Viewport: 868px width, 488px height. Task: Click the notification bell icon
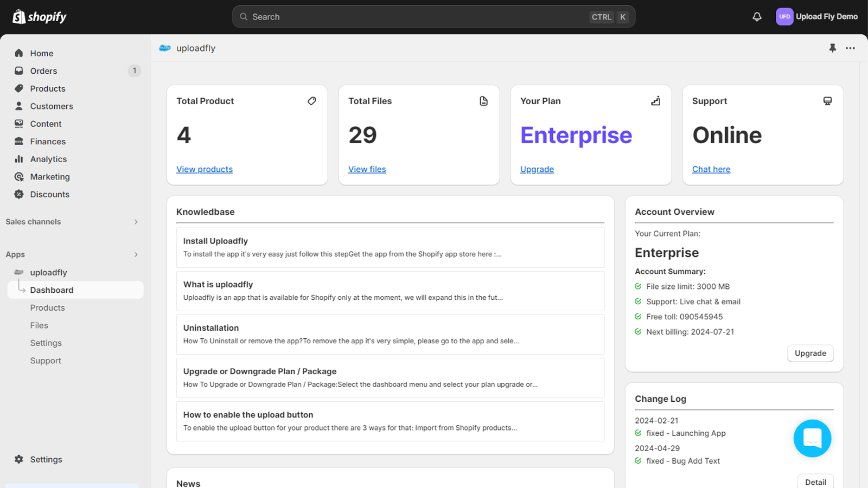coord(756,17)
